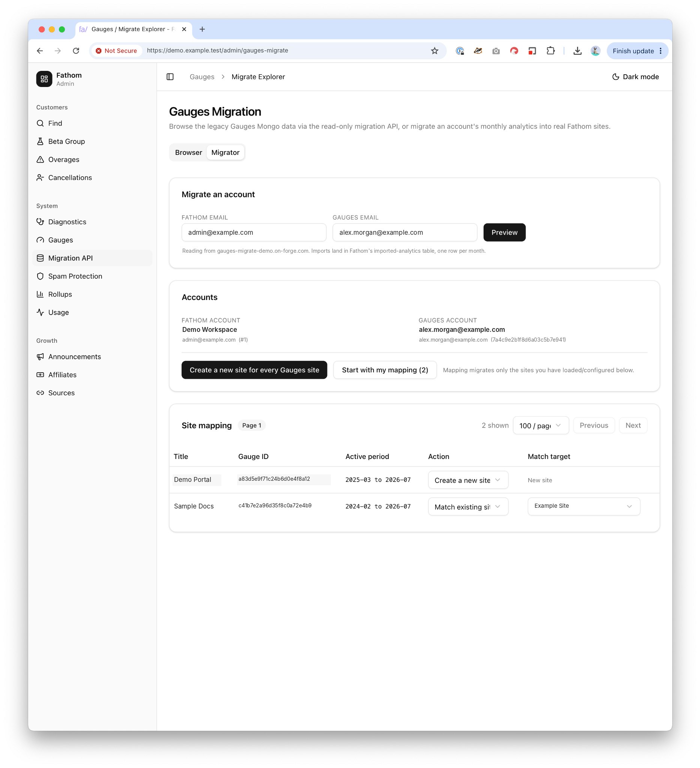Click the camera extension icon
The height and width of the screenshot is (768, 700).
496,51
